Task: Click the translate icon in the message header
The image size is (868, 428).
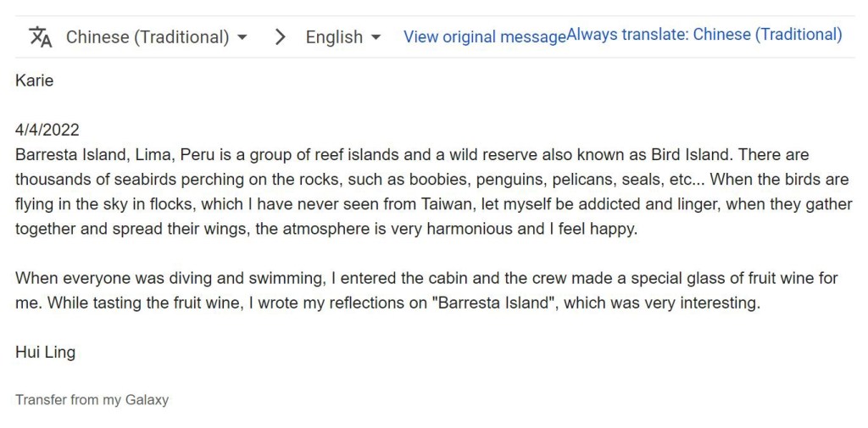Action: click(x=41, y=36)
